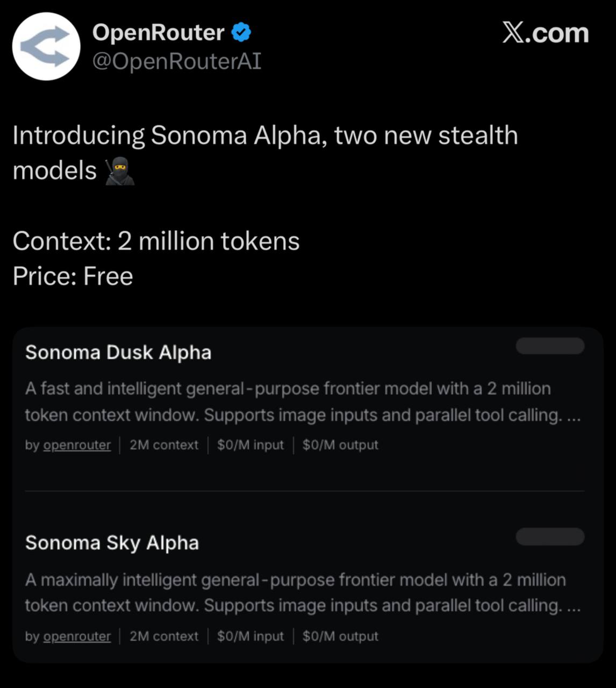Expand the truncated Sonoma Sky Alpha description ellipsis
Image resolution: width=616 pixels, height=688 pixels.
point(574,606)
